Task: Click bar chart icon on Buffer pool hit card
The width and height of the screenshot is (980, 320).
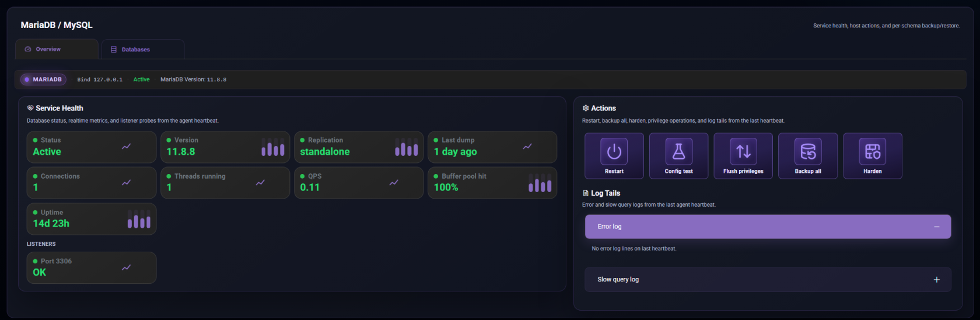Action: point(540,183)
